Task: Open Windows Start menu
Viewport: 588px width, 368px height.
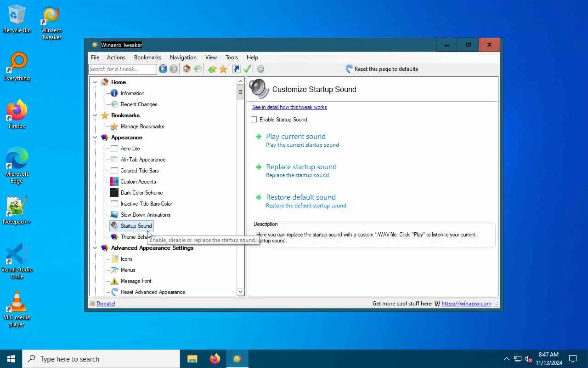Action: coord(11,359)
